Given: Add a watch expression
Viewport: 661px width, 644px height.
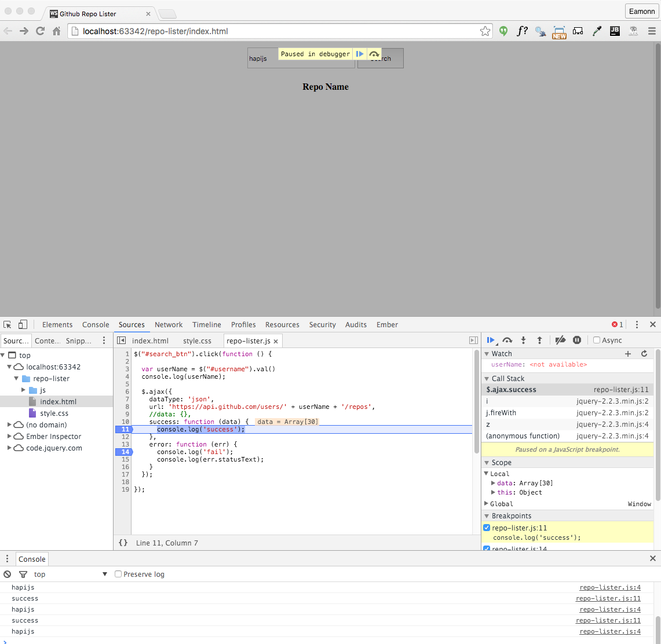Looking at the screenshot, I should 628,354.
